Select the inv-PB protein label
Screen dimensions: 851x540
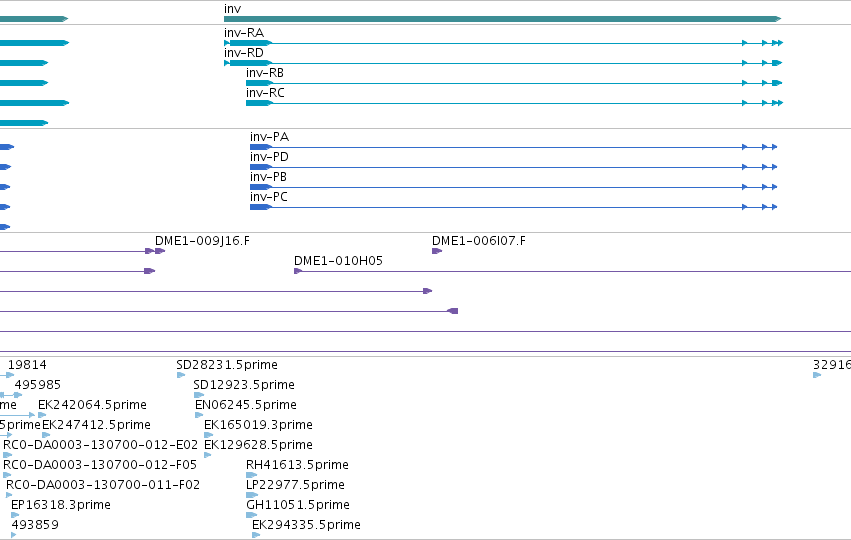(x=268, y=177)
